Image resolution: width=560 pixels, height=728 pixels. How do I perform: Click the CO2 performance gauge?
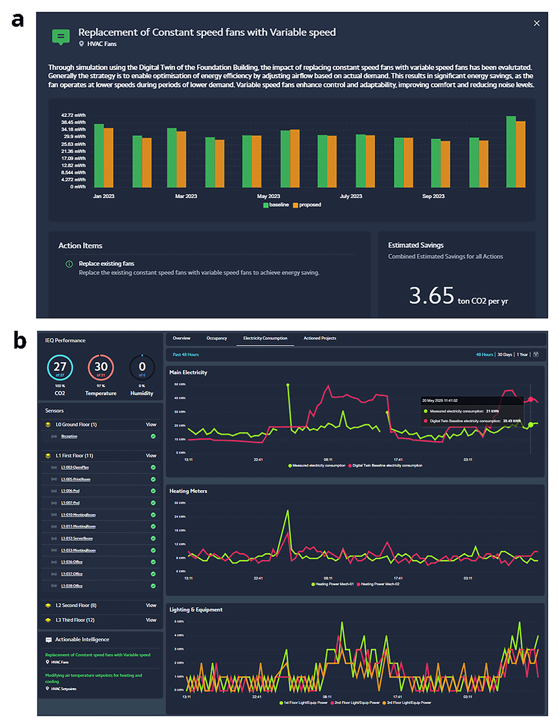point(60,367)
